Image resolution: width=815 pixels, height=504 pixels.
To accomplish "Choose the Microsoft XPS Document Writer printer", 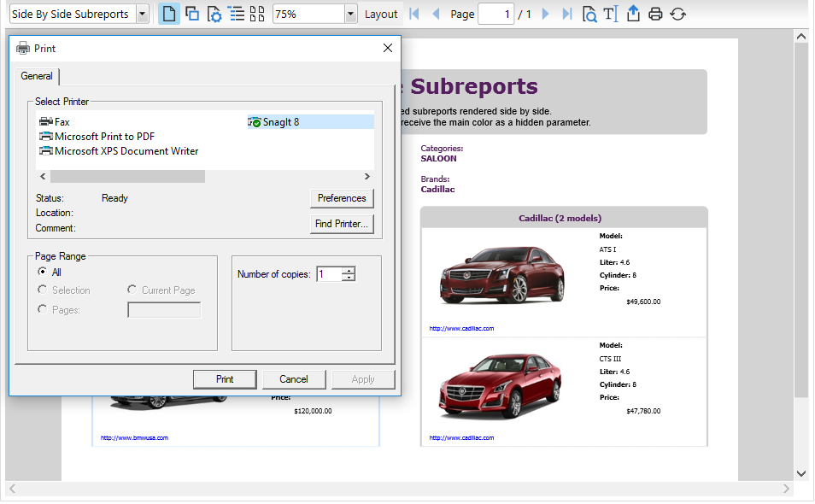I will 119,151.
